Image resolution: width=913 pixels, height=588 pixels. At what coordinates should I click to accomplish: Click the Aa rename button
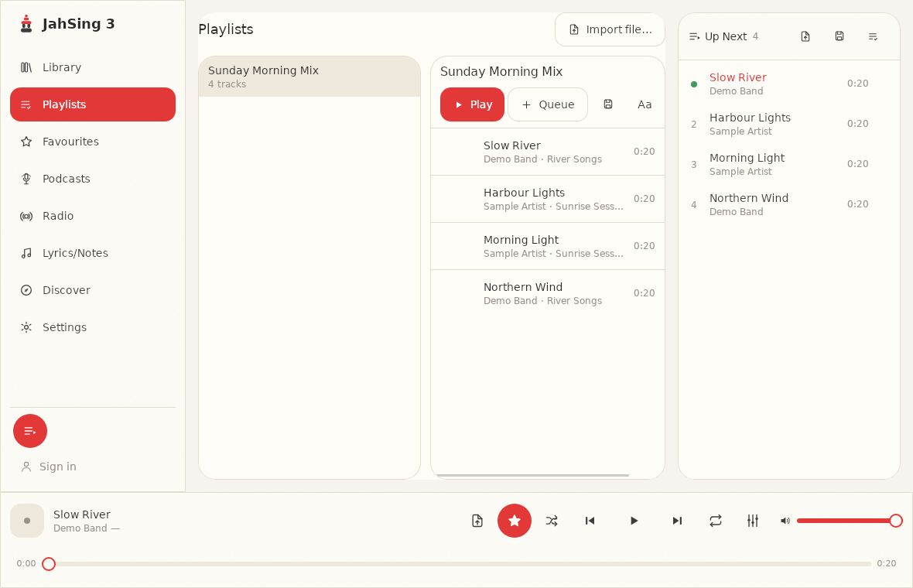(645, 104)
